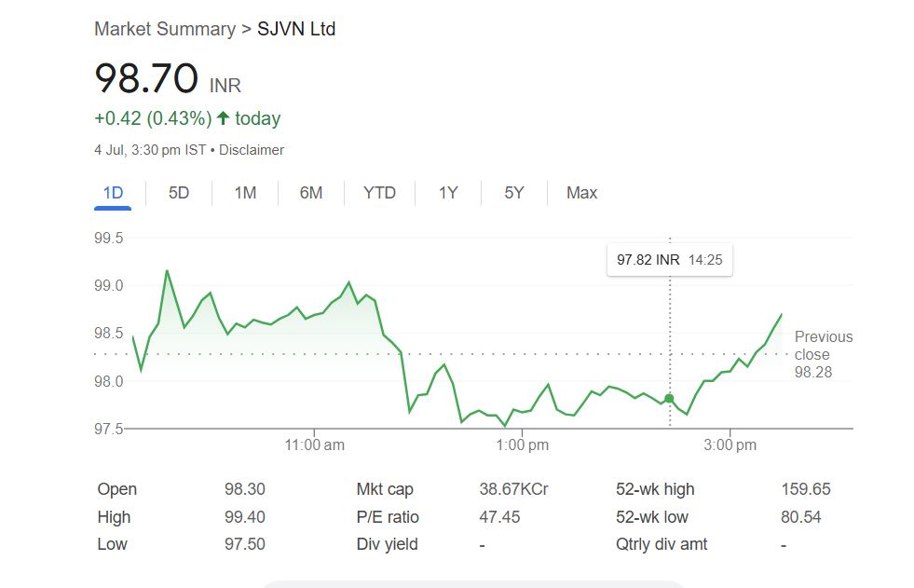Show the 1M price chart
Image resolution: width=914 pixels, height=588 pixels.
click(x=245, y=193)
